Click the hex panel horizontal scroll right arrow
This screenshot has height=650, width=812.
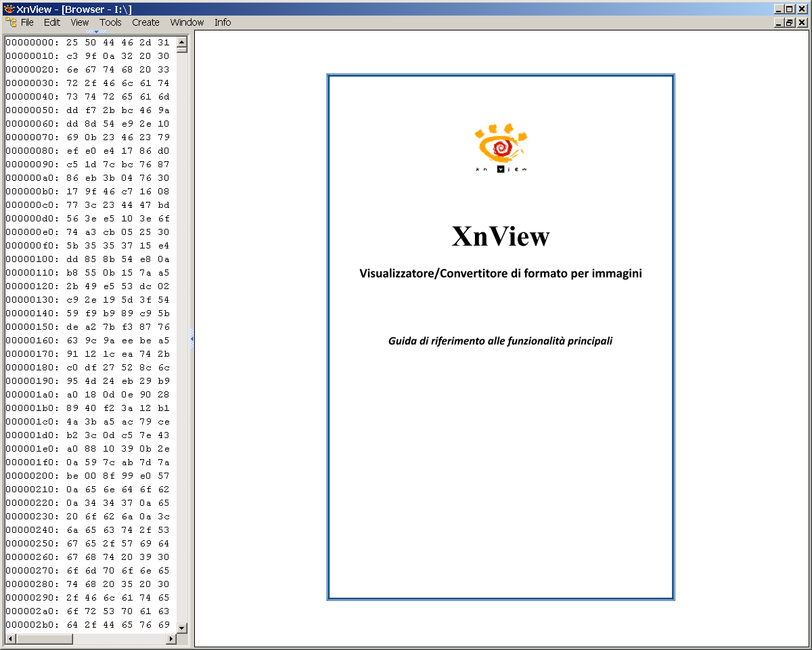(171, 638)
